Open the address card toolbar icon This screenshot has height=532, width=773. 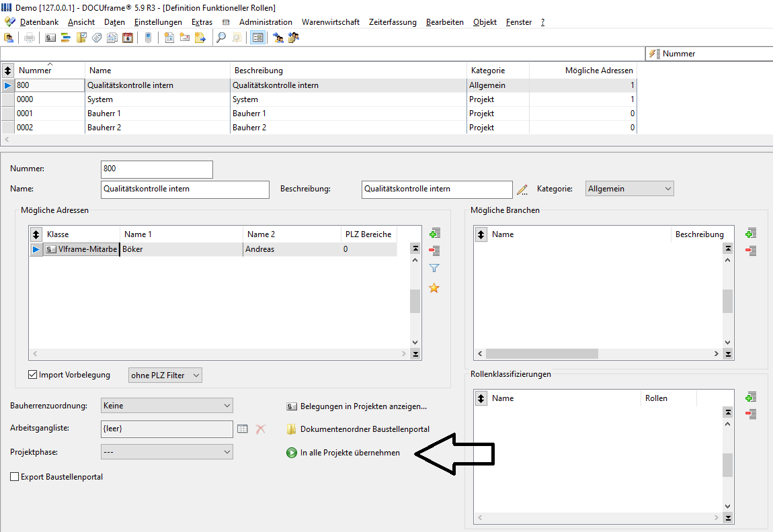[50, 38]
